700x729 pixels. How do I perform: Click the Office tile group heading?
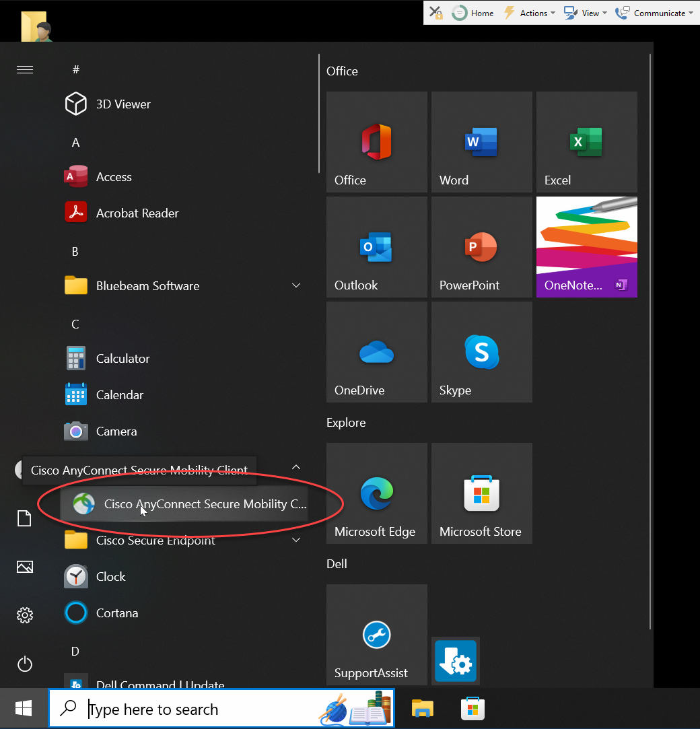click(342, 71)
